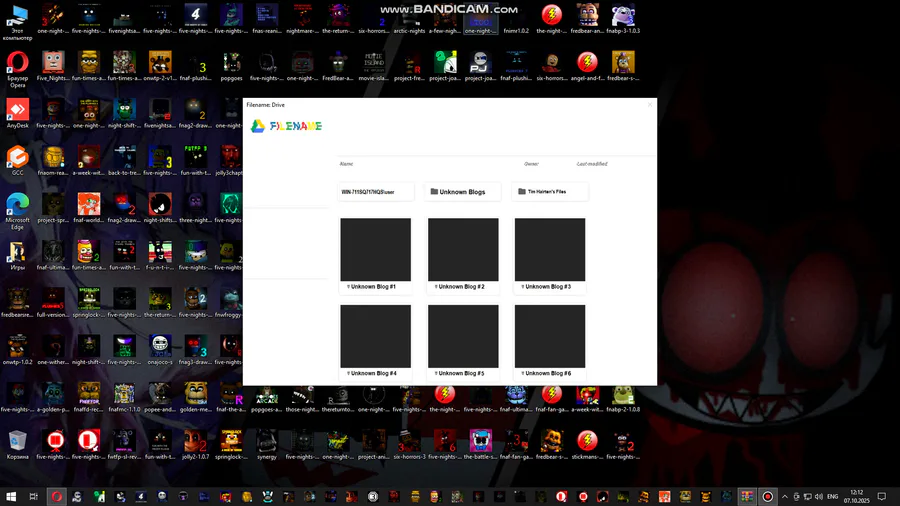Select the fnabp-3-1.0.3 desktop icon
Image resolution: width=900 pixels, height=506 pixels.
(x=623, y=18)
